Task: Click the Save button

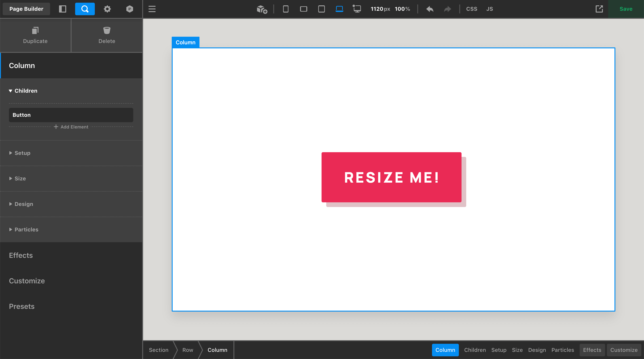Action: (x=626, y=9)
